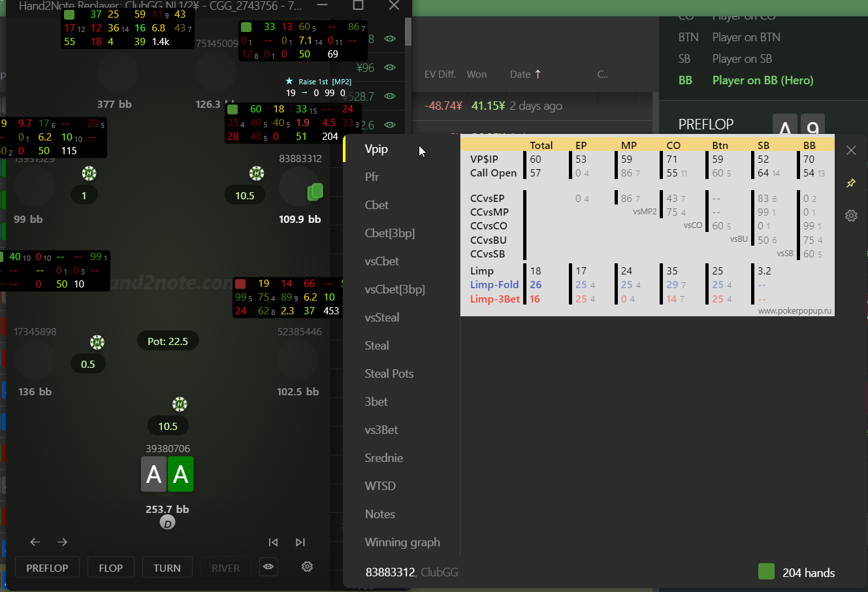This screenshot has width=868, height=592.
Task: Toggle eye icon in topmost hand row
Action: coord(390,39)
